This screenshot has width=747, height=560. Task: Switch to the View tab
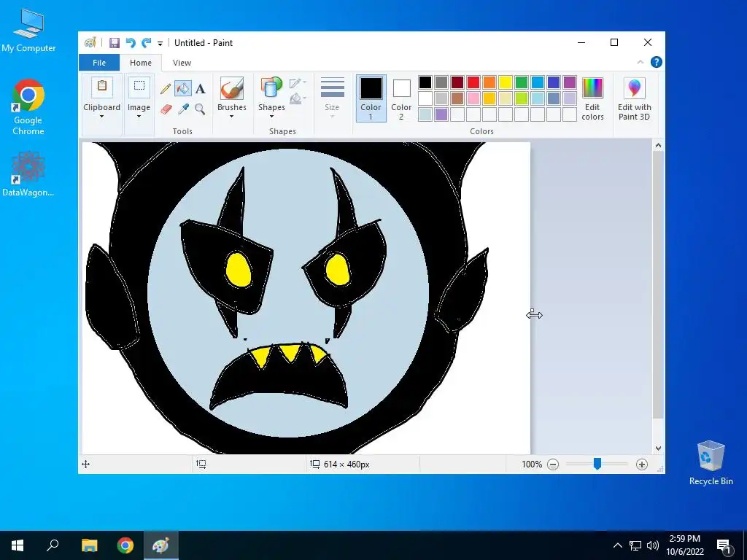(182, 63)
